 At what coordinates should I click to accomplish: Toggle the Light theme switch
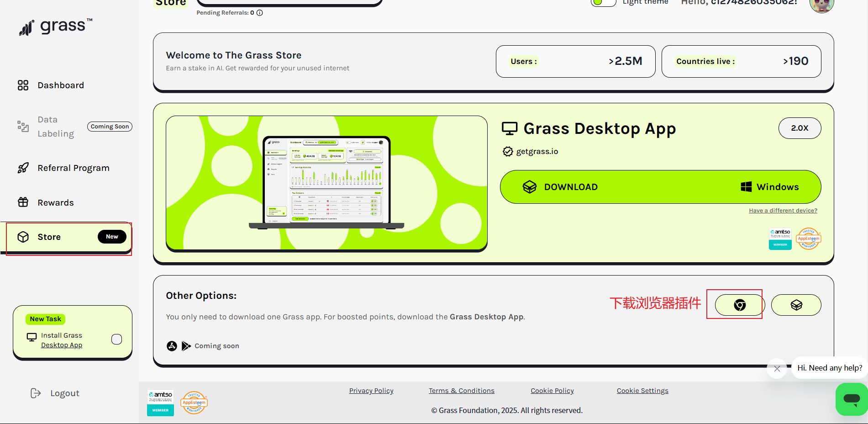pyautogui.click(x=603, y=1)
